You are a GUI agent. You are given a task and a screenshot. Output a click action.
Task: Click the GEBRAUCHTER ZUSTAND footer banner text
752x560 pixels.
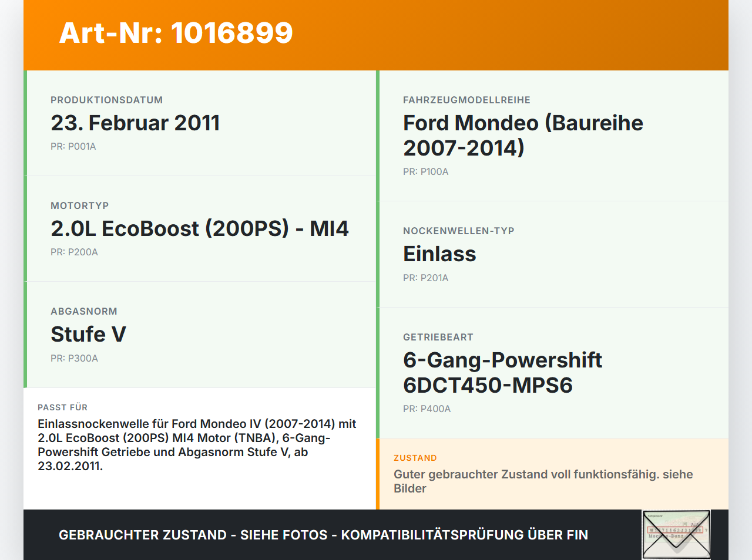click(323, 535)
